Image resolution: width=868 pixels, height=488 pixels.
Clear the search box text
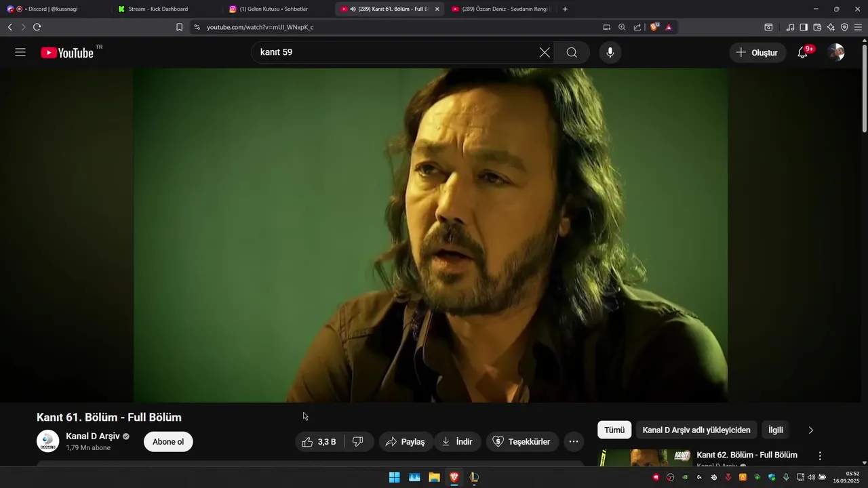pyautogui.click(x=545, y=52)
